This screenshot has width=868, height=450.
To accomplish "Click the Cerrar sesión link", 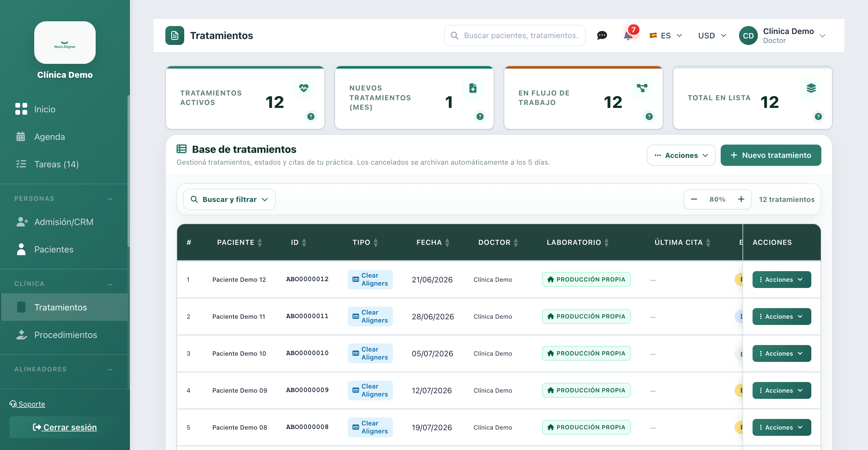I will (x=65, y=427).
